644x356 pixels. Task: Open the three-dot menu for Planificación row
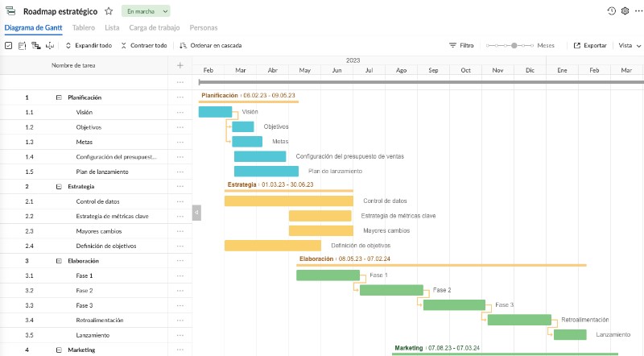pos(180,97)
